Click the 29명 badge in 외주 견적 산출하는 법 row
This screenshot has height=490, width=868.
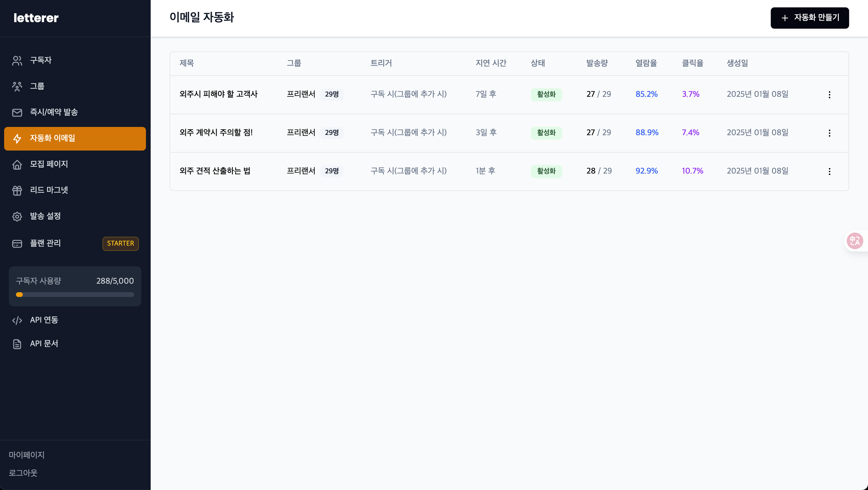pos(331,171)
